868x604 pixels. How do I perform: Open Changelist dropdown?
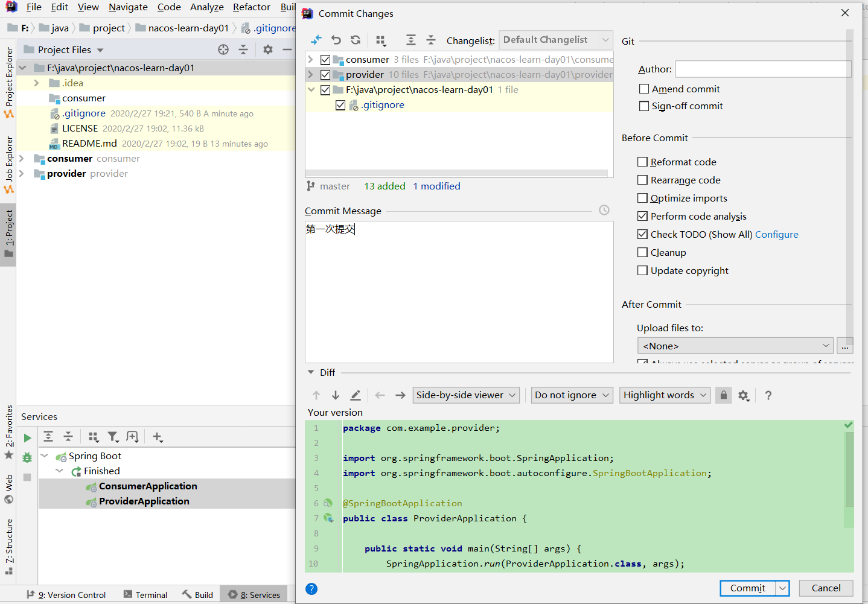point(556,40)
